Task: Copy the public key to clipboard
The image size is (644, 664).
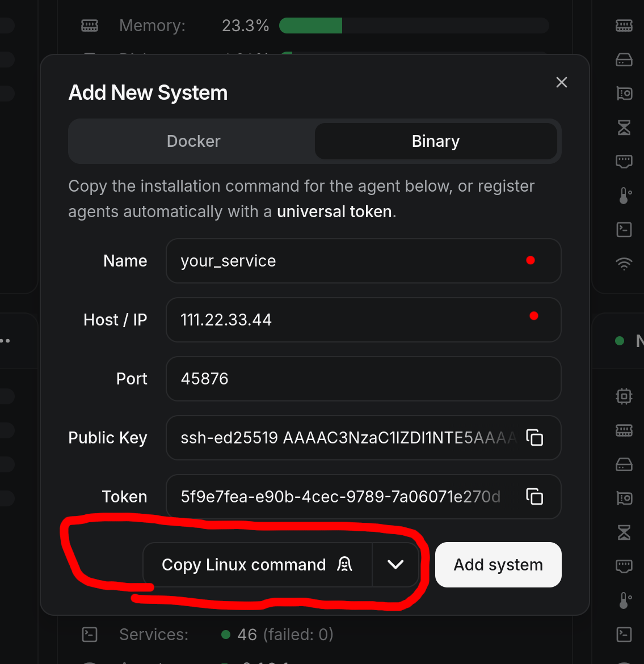Action: [x=534, y=438]
